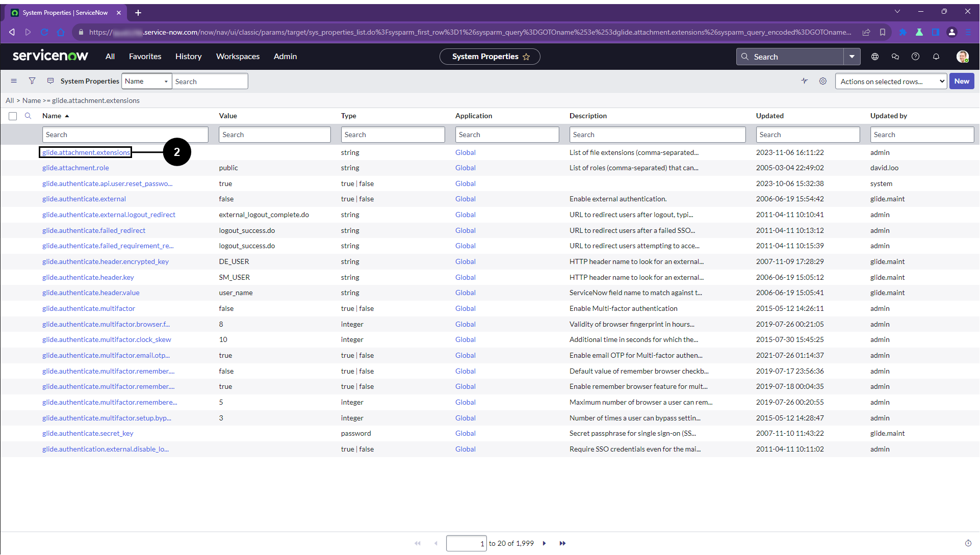Click the list context menu hamburger icon

point(14,81)
